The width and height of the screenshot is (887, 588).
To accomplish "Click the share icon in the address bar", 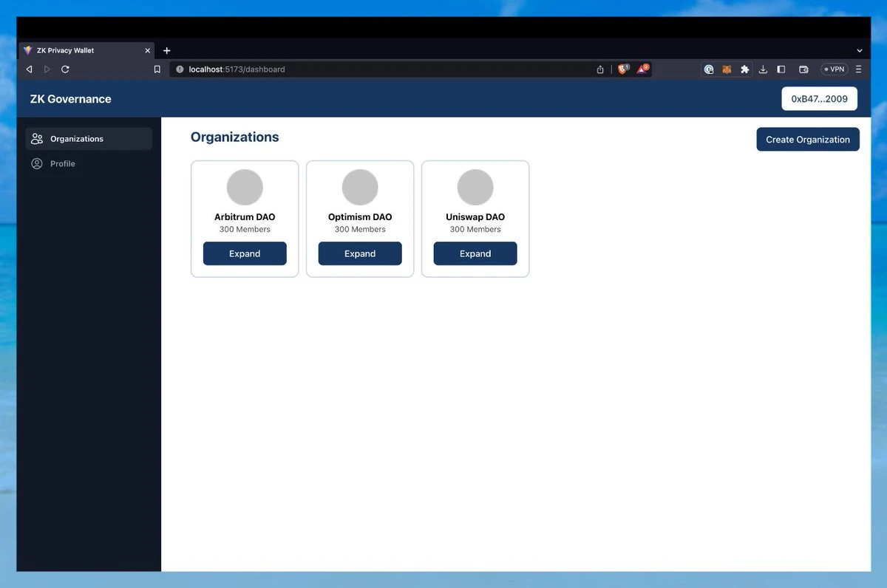I will click(x=600, y=69).
